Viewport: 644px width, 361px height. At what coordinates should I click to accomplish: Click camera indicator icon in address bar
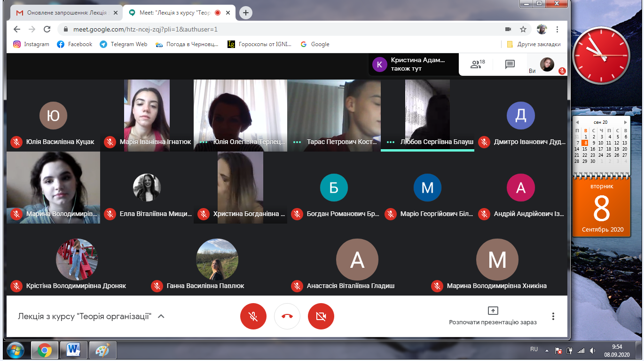[508, 29]
